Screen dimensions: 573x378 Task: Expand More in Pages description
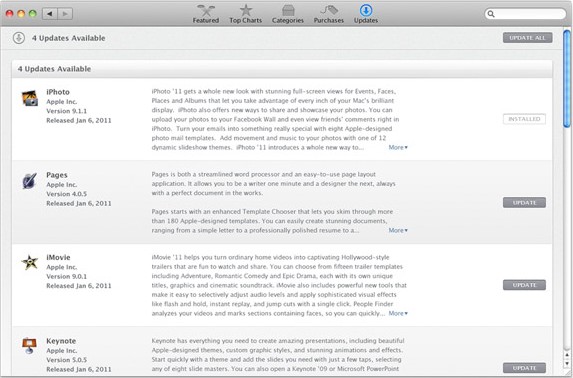pos(398,230)
